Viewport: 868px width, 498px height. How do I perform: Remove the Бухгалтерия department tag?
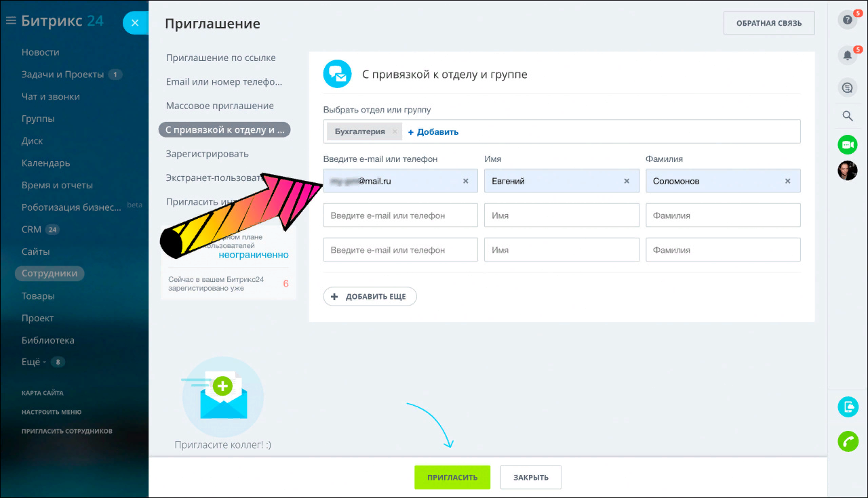click(395, 131)
